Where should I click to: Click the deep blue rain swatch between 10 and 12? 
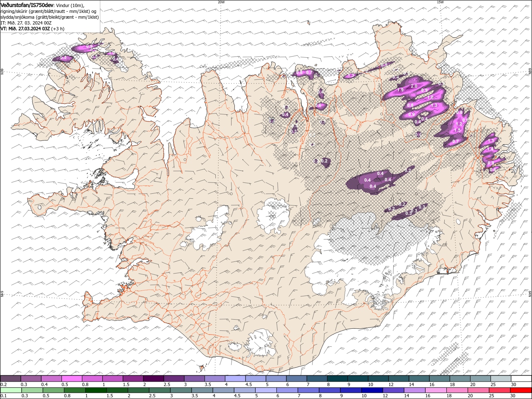coord(372,390)
